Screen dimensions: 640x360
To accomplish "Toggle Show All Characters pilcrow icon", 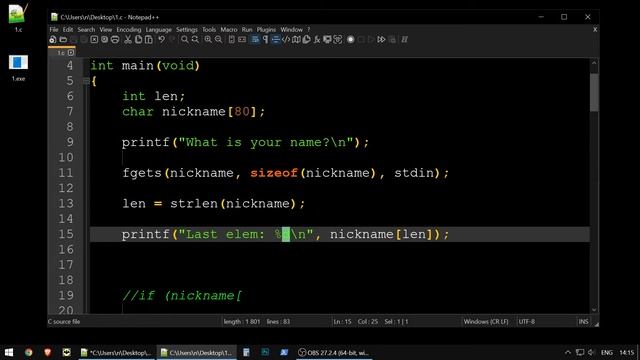I will (x=265, y=40).
